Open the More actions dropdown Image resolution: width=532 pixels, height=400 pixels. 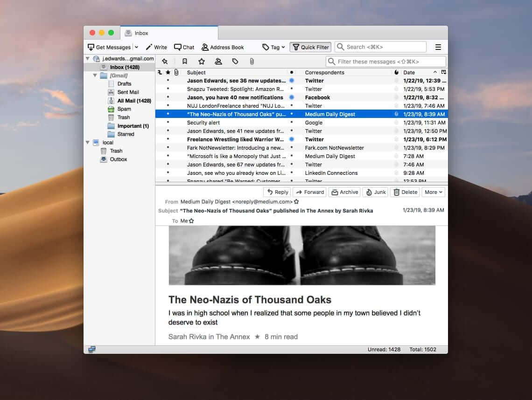click(433, 192)
